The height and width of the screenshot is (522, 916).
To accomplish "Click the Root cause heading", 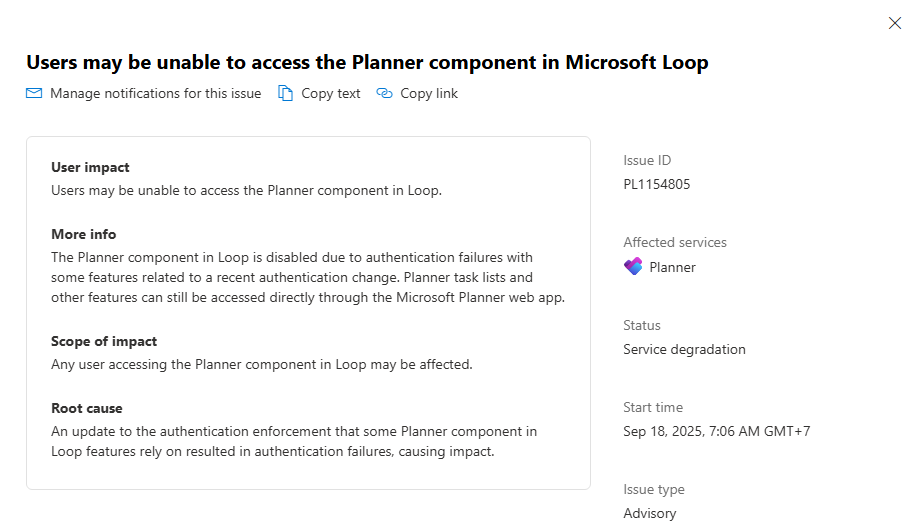I will pos(86,408).
